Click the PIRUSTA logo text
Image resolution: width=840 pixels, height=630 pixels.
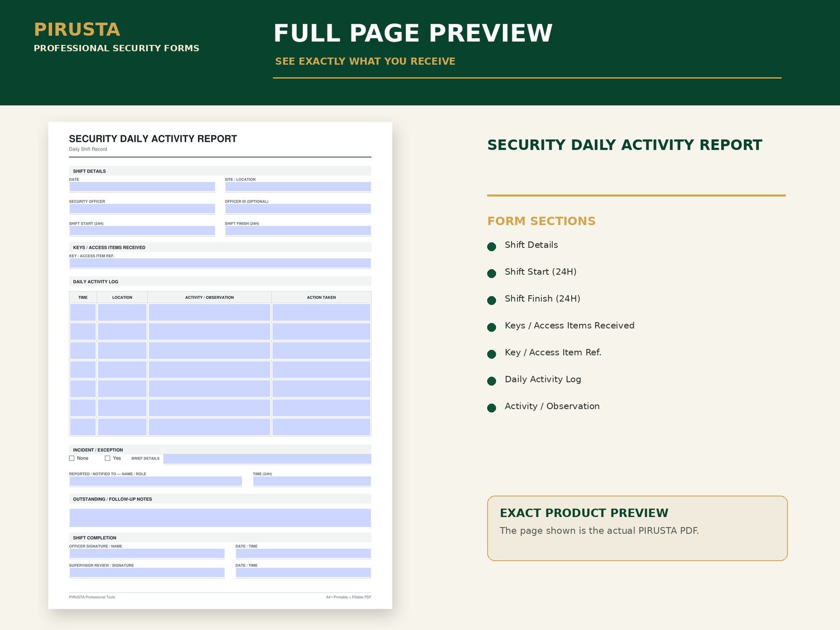[x=77, y=29]
